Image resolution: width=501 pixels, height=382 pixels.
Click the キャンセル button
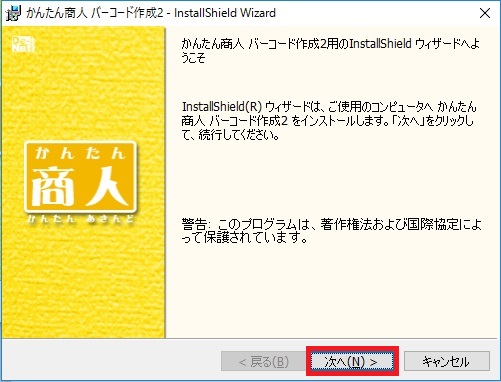(x=447, y=361)
